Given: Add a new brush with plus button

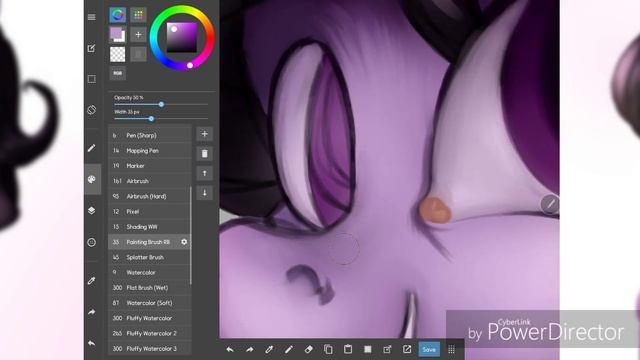Looking at the screenshot, I should click(204, 134).
